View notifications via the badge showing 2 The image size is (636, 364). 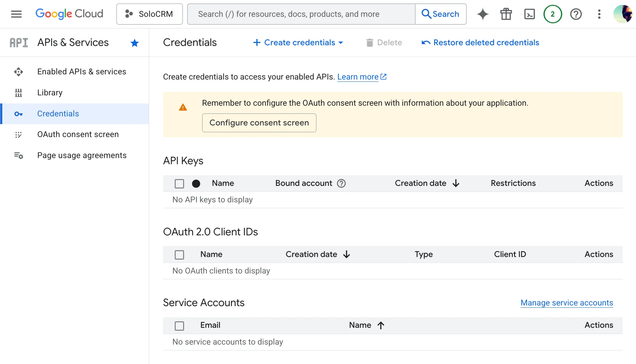(553, 14)
